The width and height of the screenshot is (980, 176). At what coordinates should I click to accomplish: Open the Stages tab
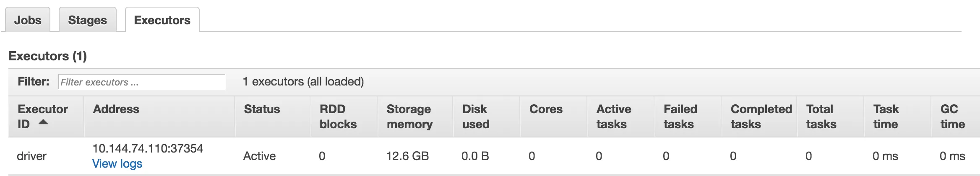coord(87,20)
